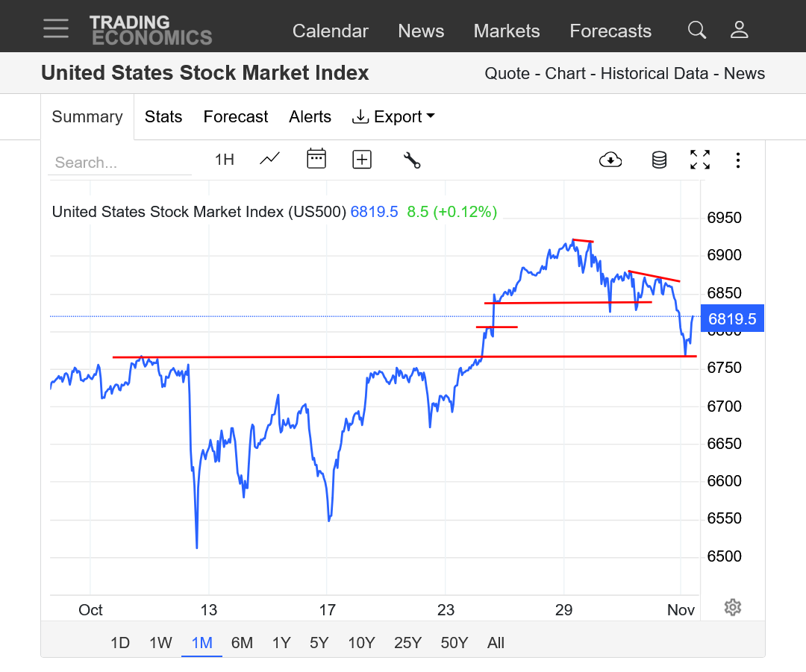Open the user account icon
806x672 pixels.
coord(739,30)
